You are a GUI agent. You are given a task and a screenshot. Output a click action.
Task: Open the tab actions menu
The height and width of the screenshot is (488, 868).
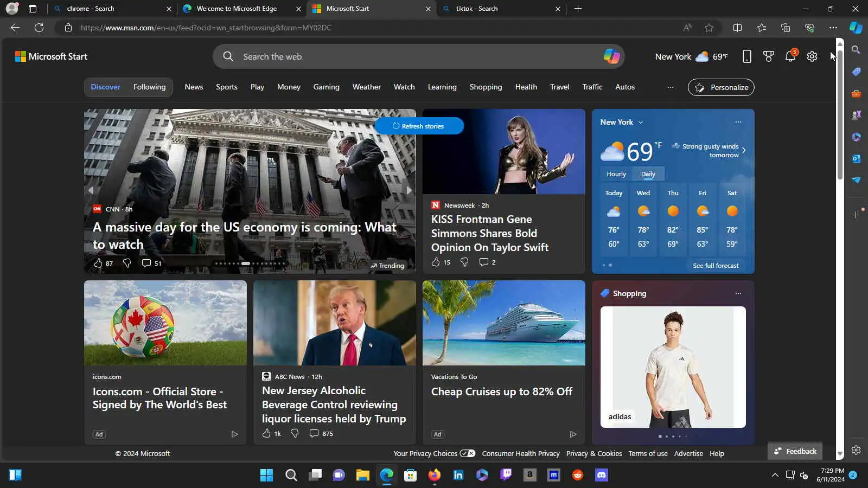click(x=33, y=9)
